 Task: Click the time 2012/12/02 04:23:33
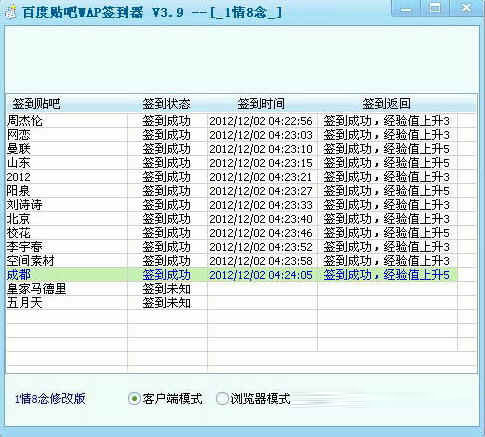point(261,205)
